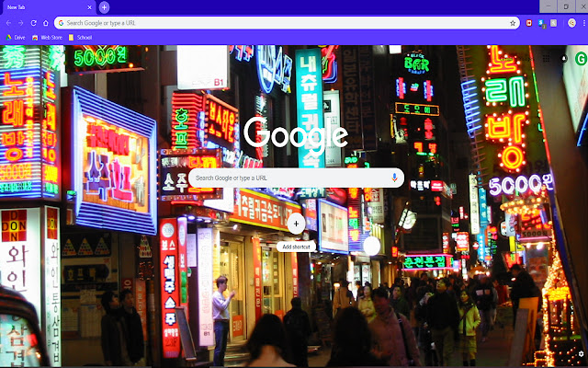
Task: Click the Add shortcut plus circle
Action: pos(296,224)
